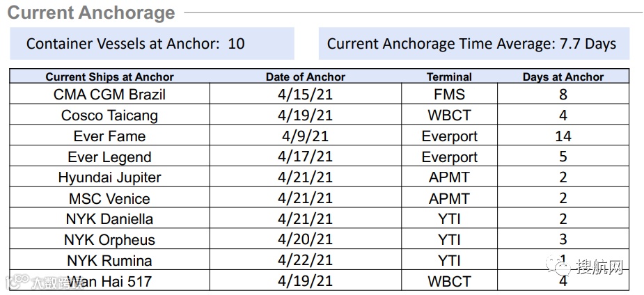This screenshot has height=295, width=644.
Task: Click the MSC Venice ship name
Action: click(x=110, y=198)
